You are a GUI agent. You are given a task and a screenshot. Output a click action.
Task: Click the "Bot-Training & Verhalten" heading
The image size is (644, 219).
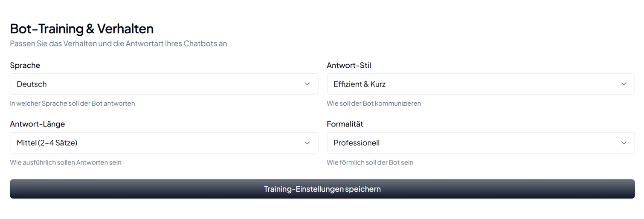click(x=82, y=29)
